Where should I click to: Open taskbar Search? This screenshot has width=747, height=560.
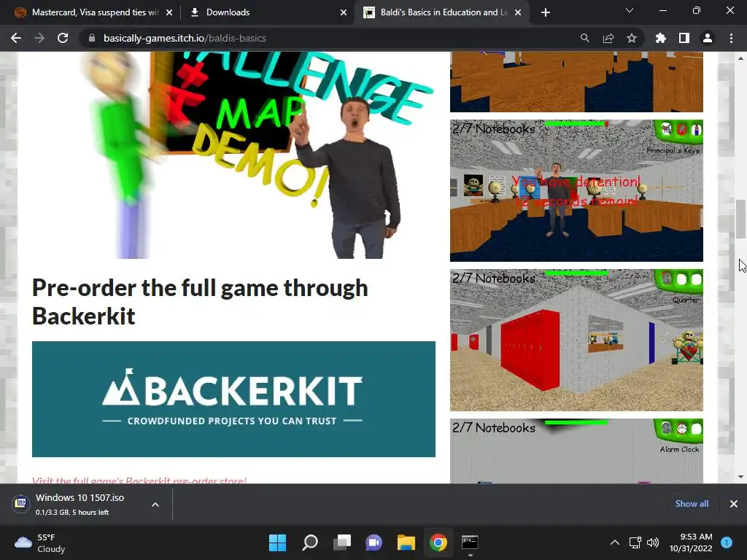point(309,542)
